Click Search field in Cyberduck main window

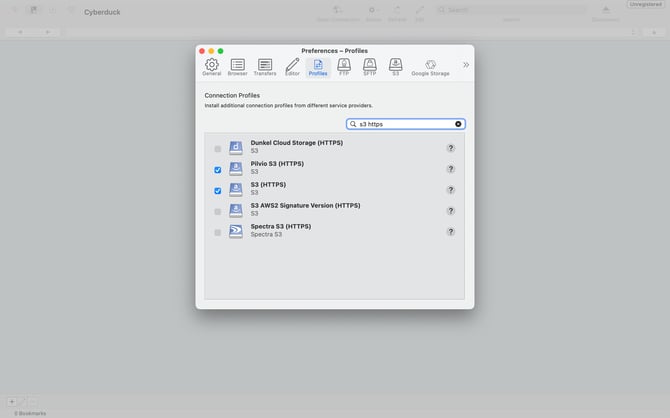pos(511,9)
